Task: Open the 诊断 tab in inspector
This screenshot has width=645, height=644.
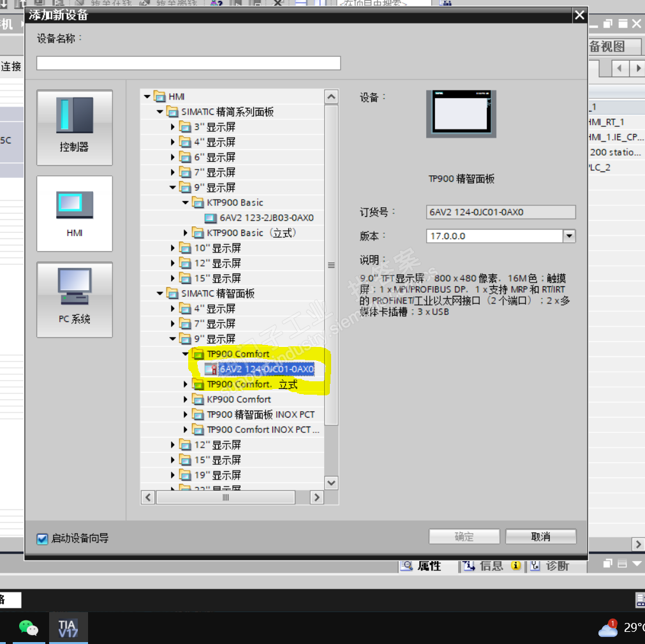Action: [549, 566]
